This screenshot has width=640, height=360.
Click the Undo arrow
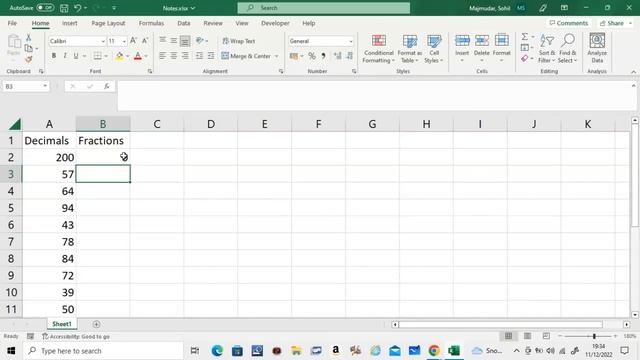point(78,8)
